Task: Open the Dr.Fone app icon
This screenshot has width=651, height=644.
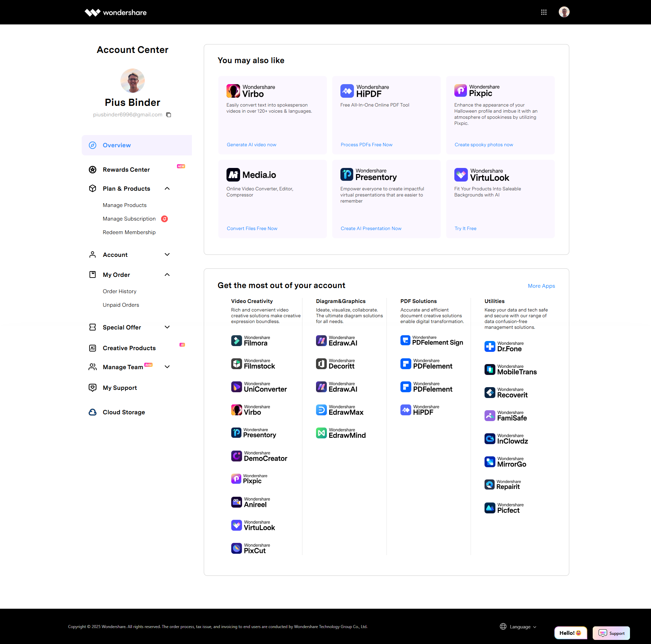Action: click(490, 346)
